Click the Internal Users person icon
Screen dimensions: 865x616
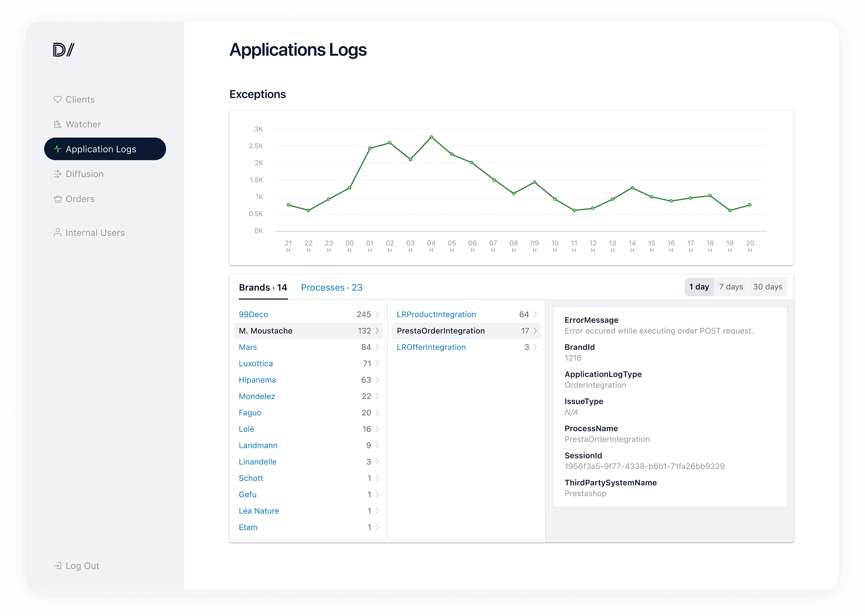pos(58,233)
